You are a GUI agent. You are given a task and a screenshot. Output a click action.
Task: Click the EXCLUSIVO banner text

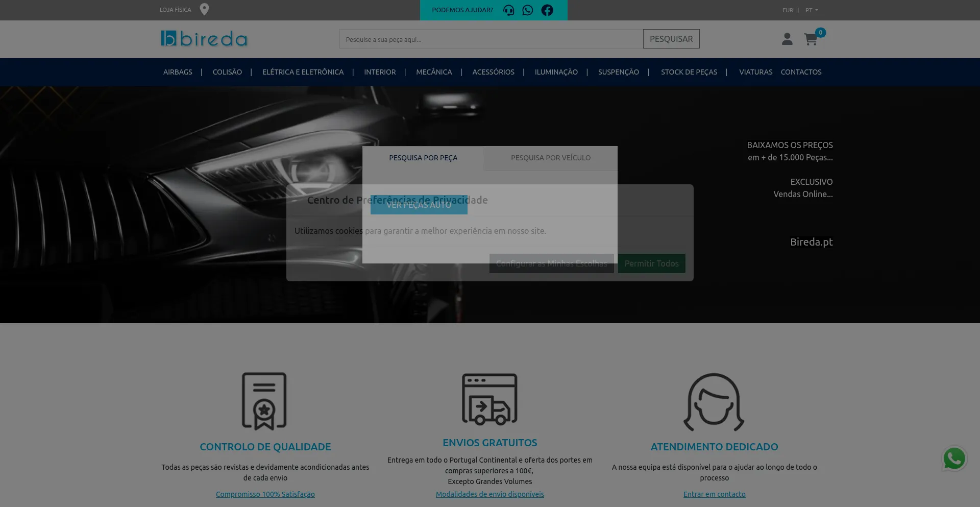click(x=812, y=182)
